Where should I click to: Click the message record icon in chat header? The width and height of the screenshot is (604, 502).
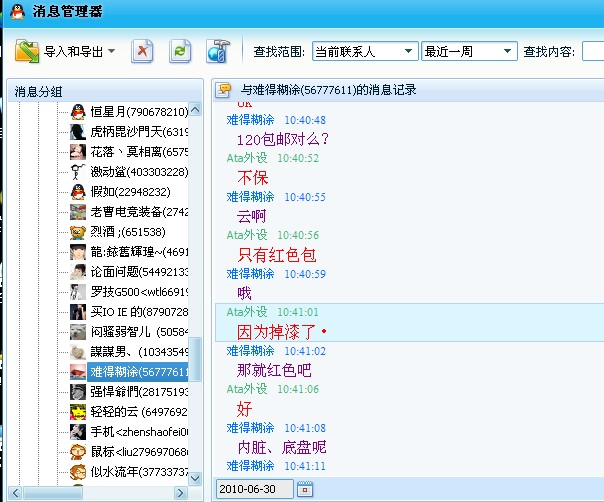(225, 90)
